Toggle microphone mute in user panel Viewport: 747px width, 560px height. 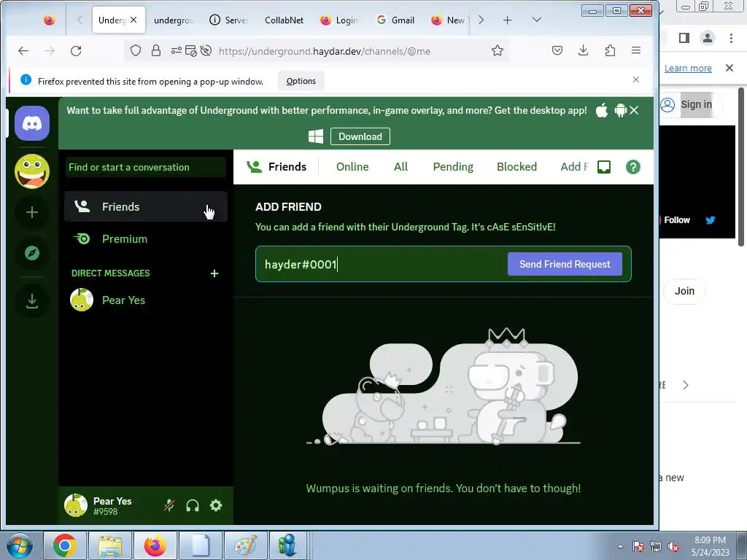point(169,505)
